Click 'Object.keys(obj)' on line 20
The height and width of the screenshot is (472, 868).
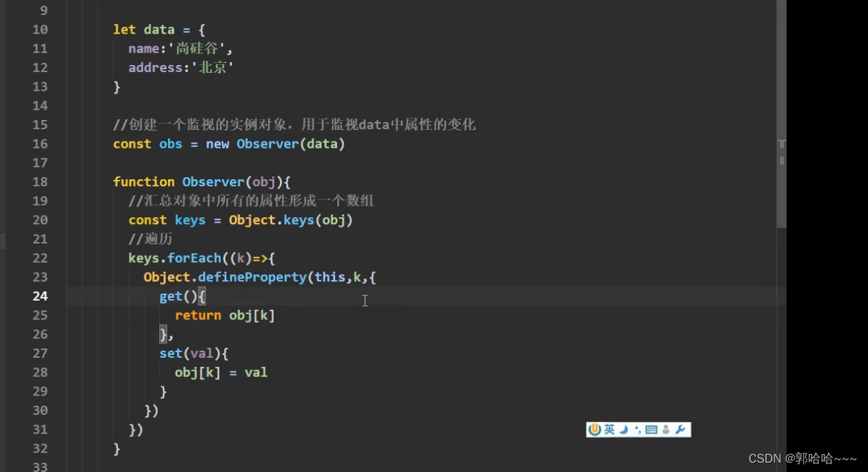pos(291,220)
